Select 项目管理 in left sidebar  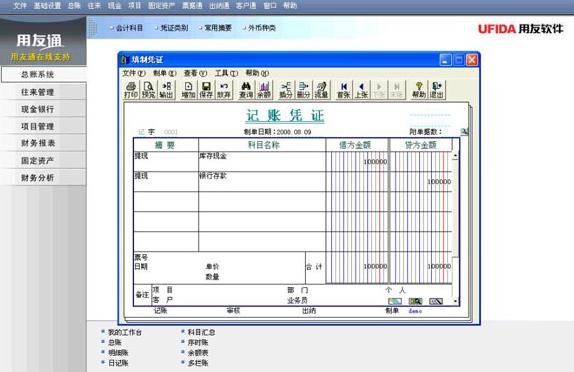pos(44,126)
